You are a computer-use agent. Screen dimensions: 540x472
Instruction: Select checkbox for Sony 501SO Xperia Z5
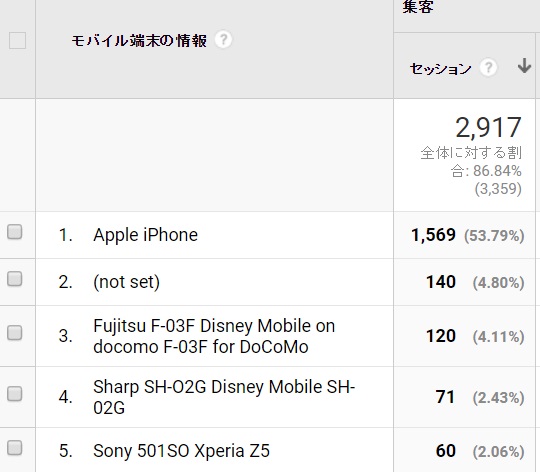click(x=14, y=448)
